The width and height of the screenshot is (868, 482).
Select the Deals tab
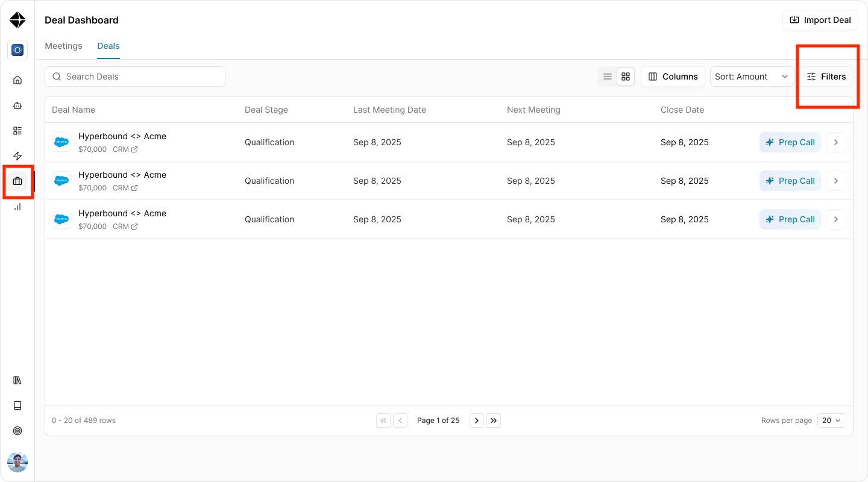[108, 46]
